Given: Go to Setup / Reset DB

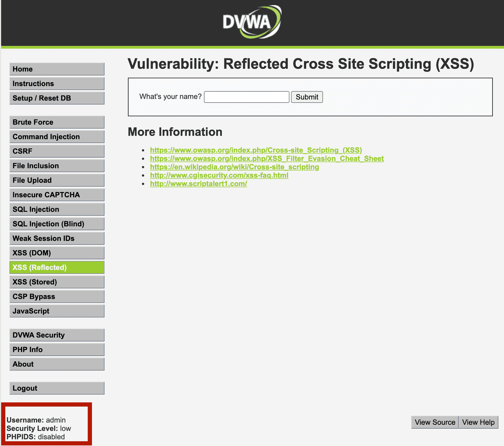Looking at the screenshot, I should (x=57, y=98).
